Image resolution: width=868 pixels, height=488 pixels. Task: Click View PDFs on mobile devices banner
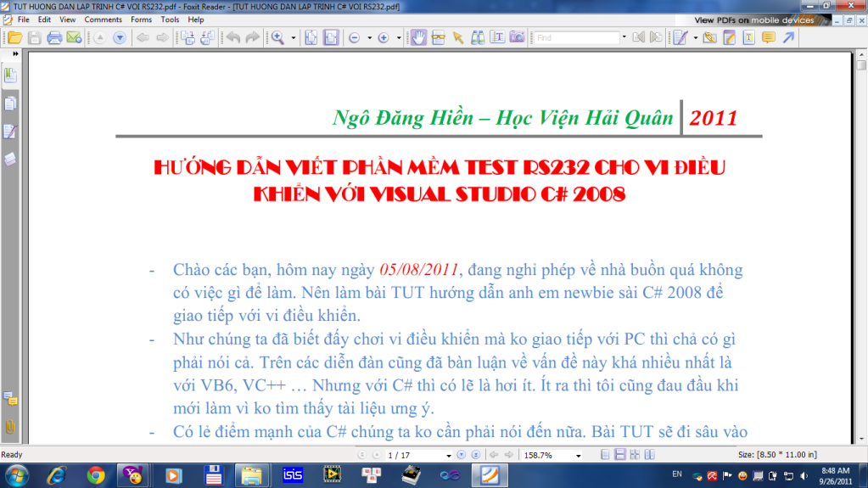click(x=754, y=20)
